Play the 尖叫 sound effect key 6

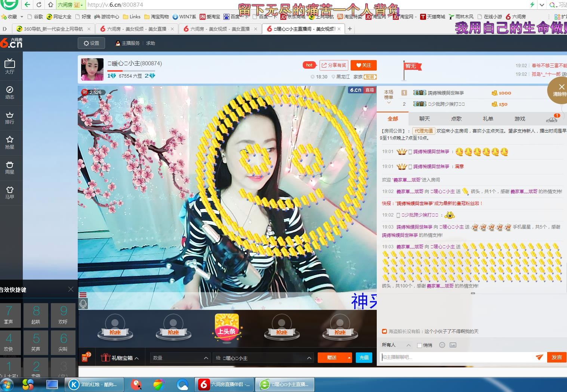pos(63,343)
